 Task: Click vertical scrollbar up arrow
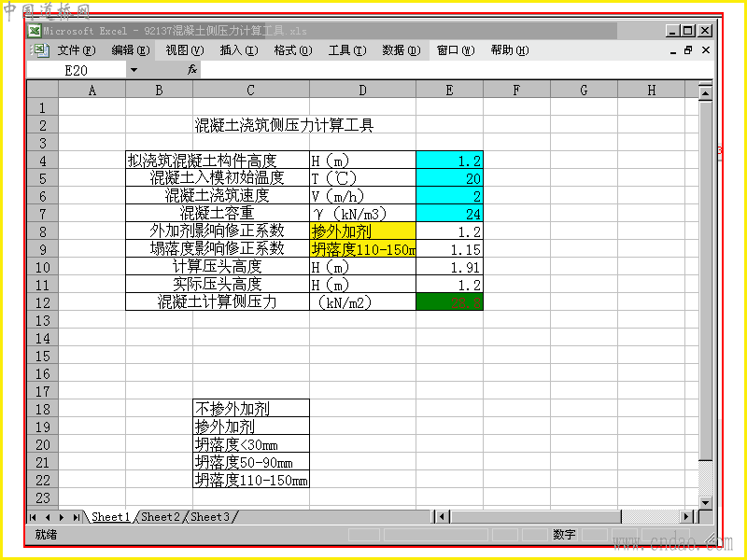click(x=705, y=92)
